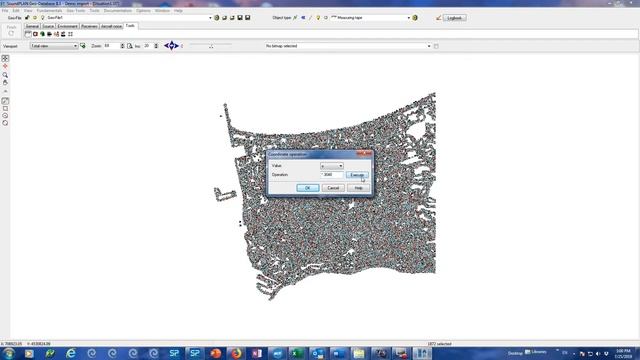
Task: Adjust the Inc value stepper
Action: pos(156,46)
